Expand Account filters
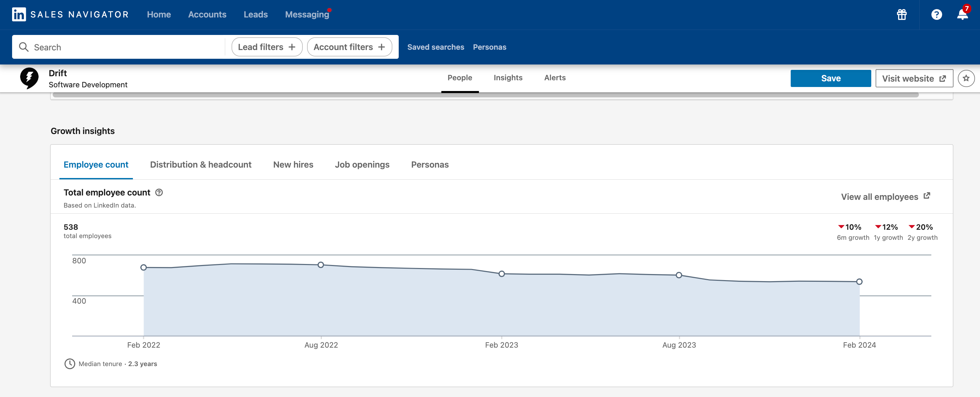 click(x=349, y=47)
